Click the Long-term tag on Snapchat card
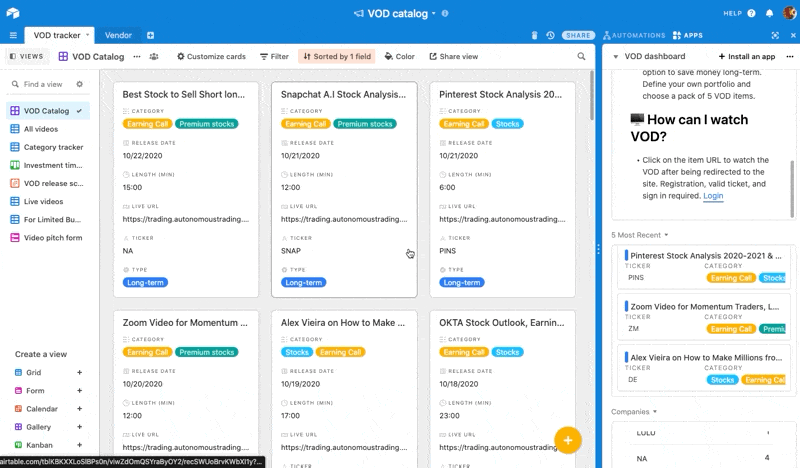 (304, 283)
